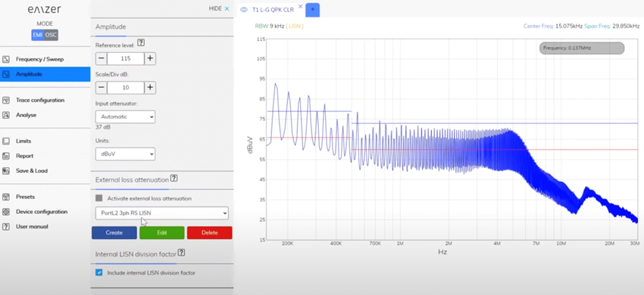This screenshot has height=295, width=644.
Task: Open the Limits menu item
Action: [x=23, y=141]
